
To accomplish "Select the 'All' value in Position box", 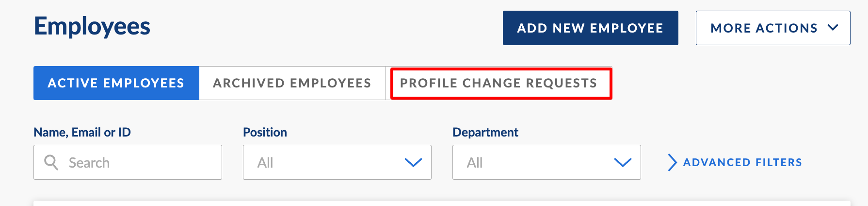I will coord(265,163).
